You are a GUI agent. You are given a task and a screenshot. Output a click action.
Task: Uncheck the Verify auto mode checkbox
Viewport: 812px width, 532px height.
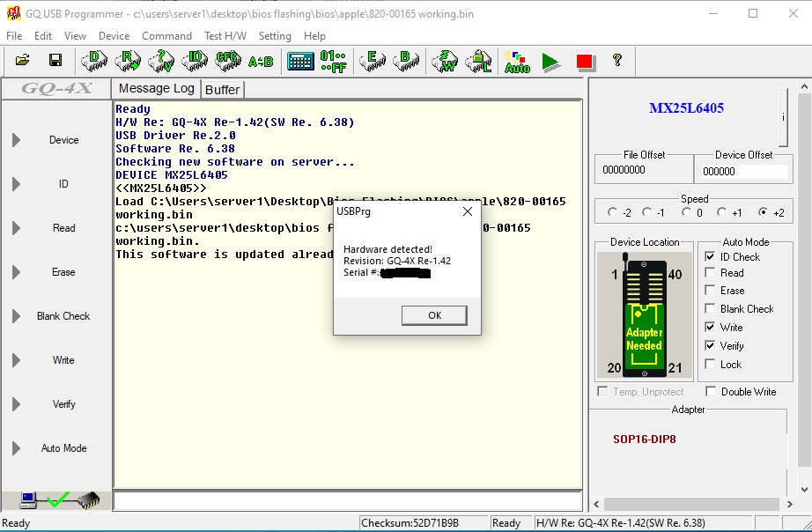click(x=710, y=345)
